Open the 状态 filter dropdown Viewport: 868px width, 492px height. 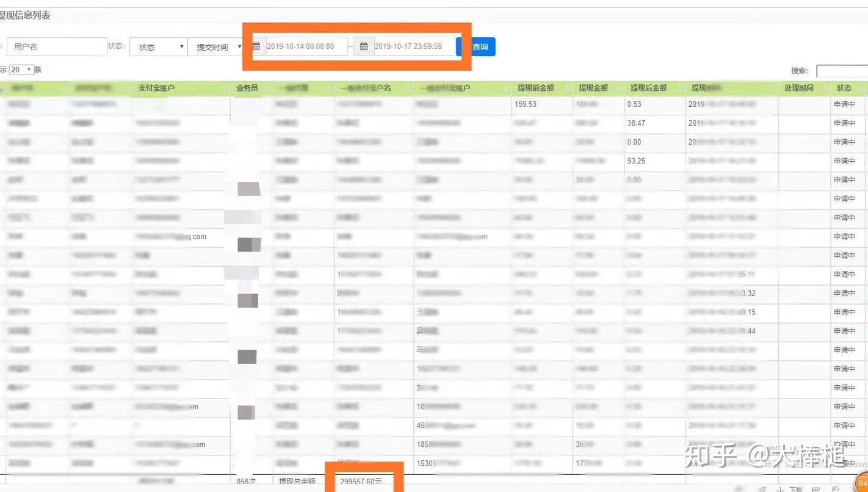(158, 47)
